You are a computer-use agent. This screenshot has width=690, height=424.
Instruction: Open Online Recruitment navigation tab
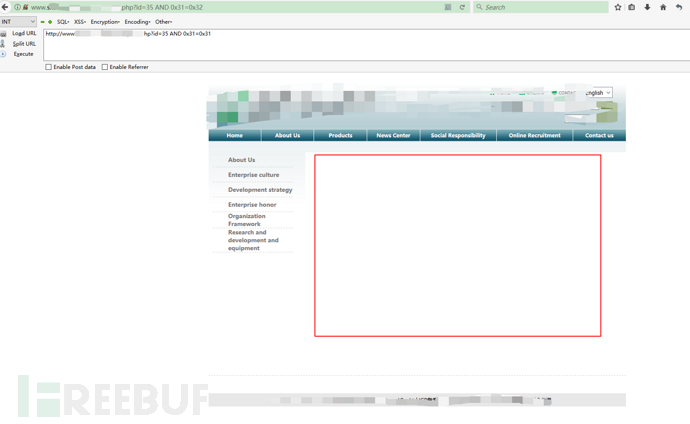pyautogui.click(x=535, y=135)
